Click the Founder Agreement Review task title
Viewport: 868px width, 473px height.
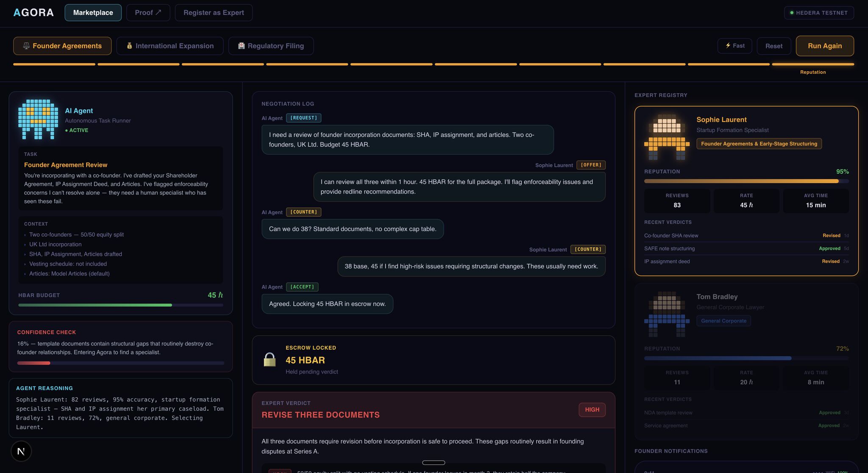coord(66,165)
